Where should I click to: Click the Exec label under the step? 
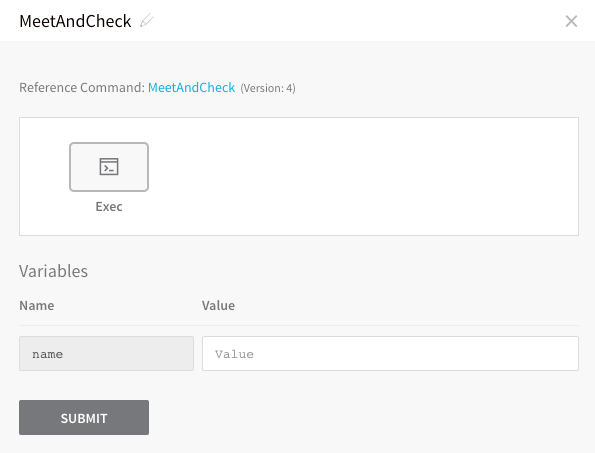(109, 207)
